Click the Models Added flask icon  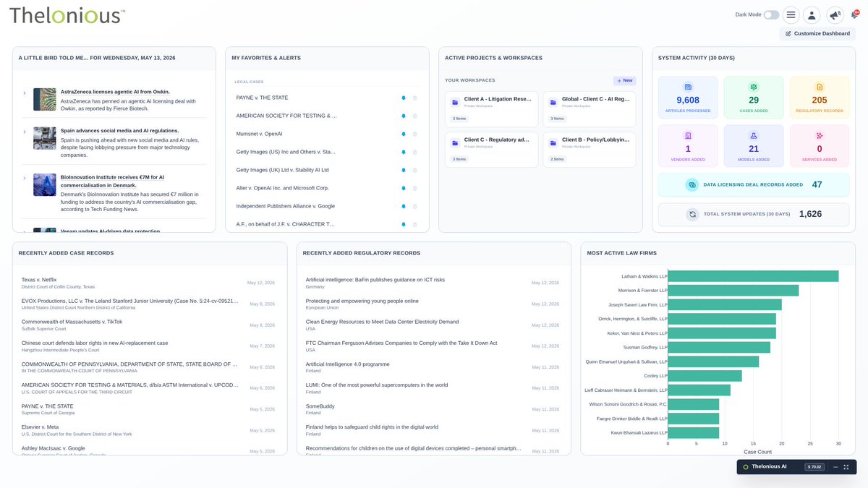[x=754, y=135]
